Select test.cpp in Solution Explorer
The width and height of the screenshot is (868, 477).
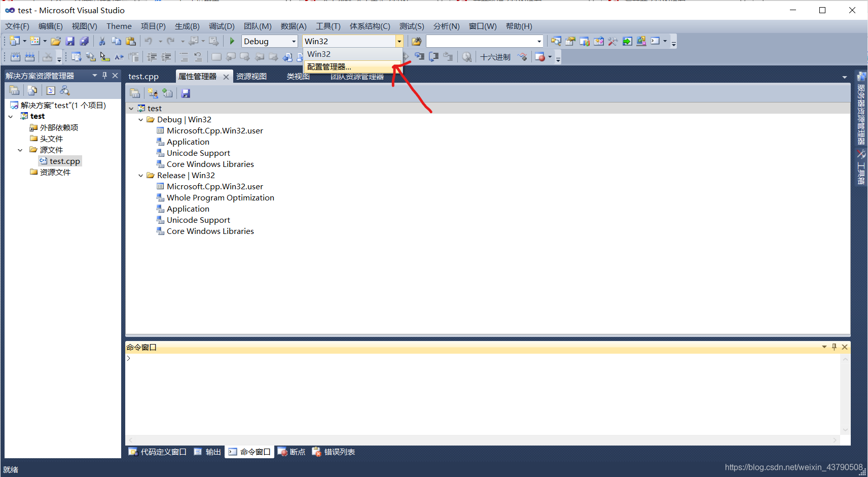click(x=60, y=161)
